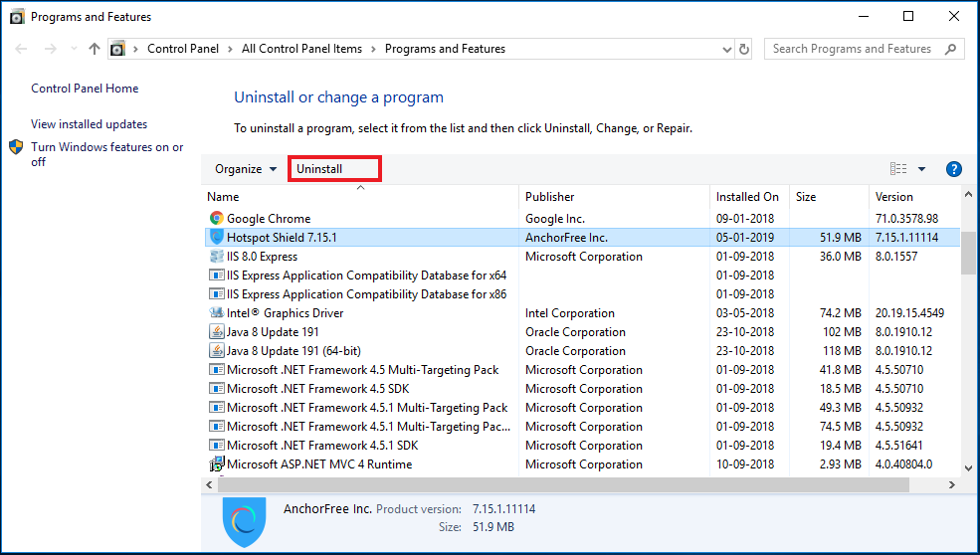Viewport: 980px width, 555px height.
Task: Click the help question mark icon
Action: [954, 169]
